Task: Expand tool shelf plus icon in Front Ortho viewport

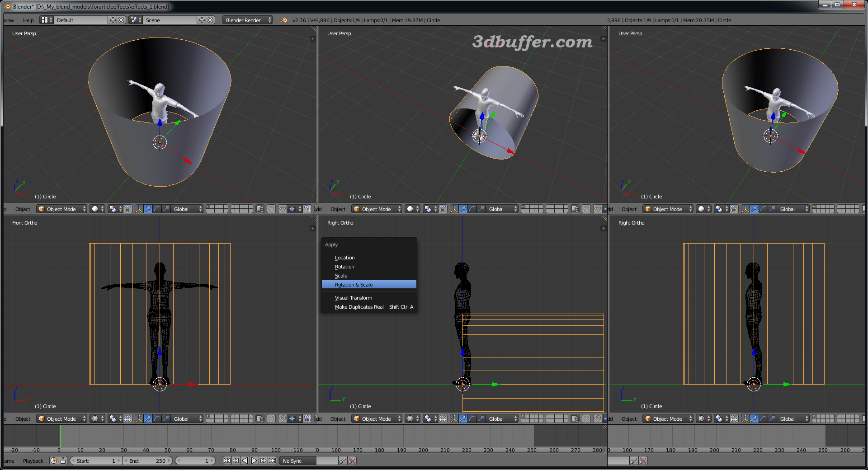Action: (312, 228)
